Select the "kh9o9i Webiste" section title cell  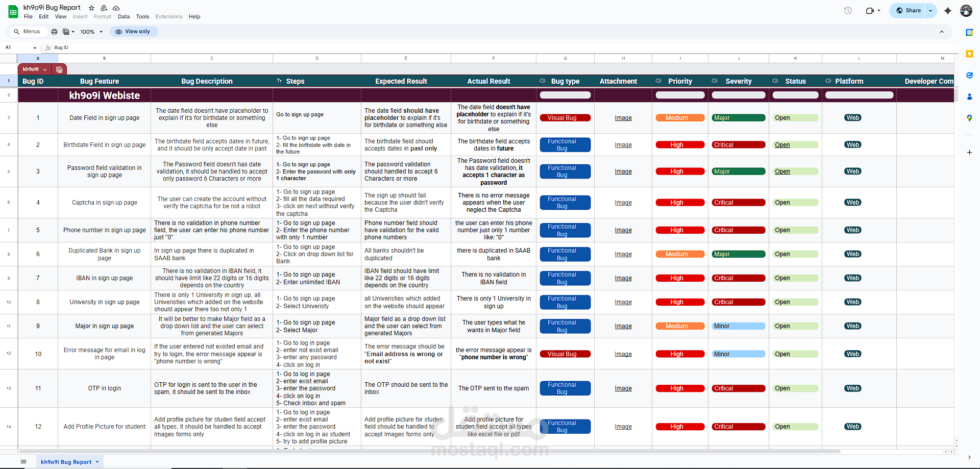coord(105,95)
